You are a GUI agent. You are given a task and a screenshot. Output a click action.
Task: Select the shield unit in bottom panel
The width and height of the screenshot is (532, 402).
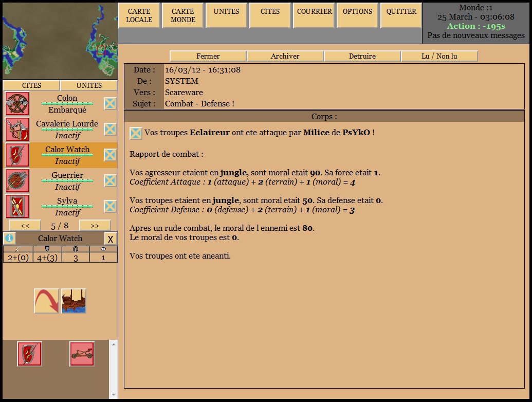click(29, 354)
